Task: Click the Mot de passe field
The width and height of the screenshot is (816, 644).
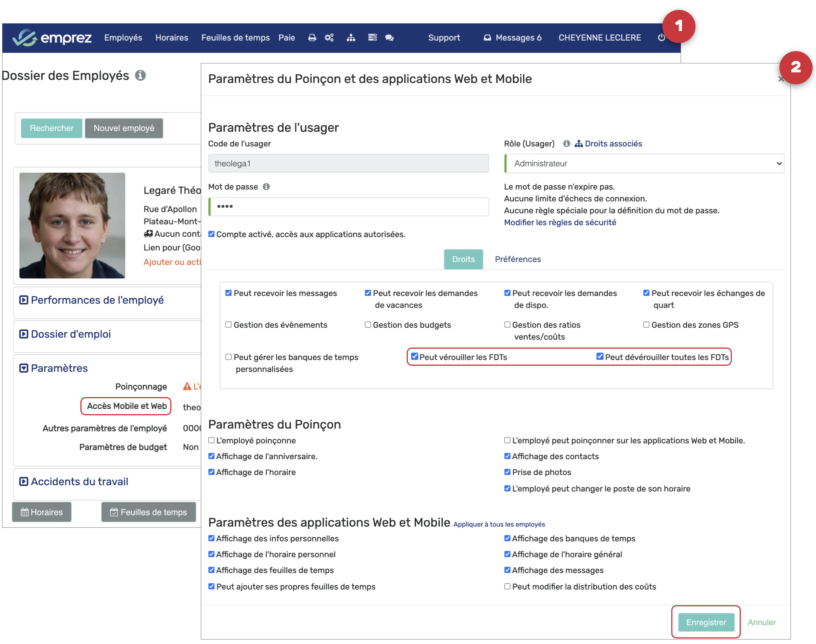Action: (348, 207)
